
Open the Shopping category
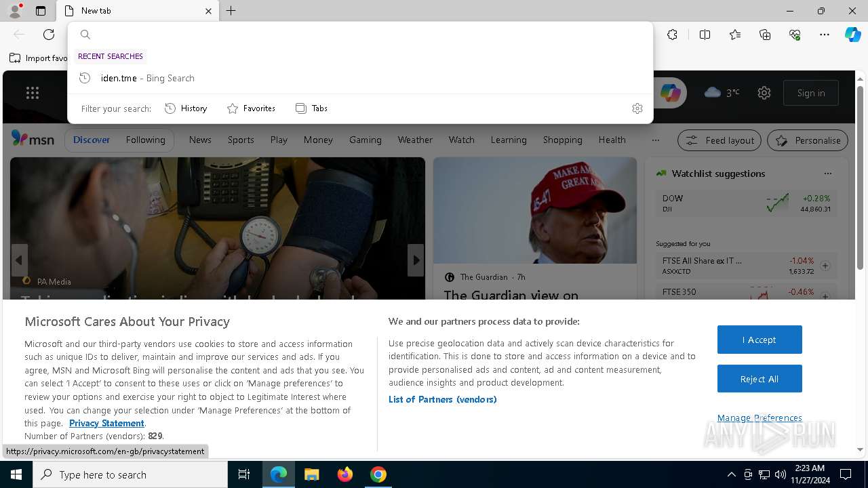[x=562, y=140]
